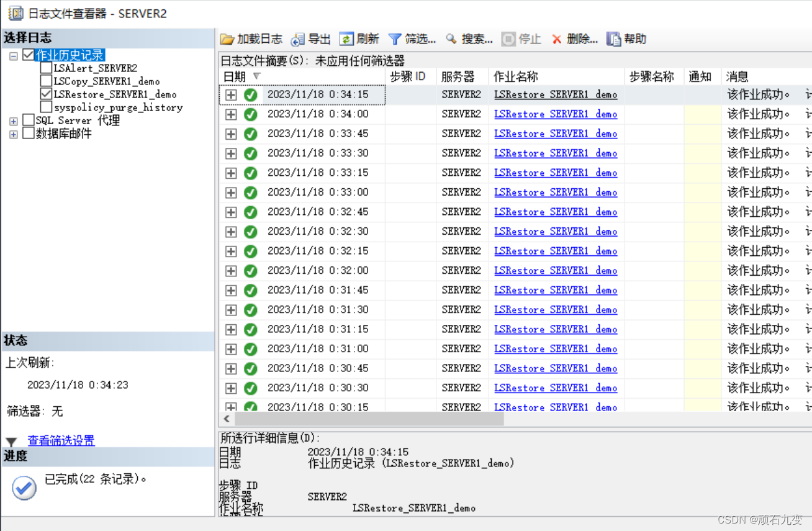Image resolution: width=812 pixels, height=531 pixels.
Task: Click the completed checkmark icon in 进度 panel
Action: tap(24, 488)
